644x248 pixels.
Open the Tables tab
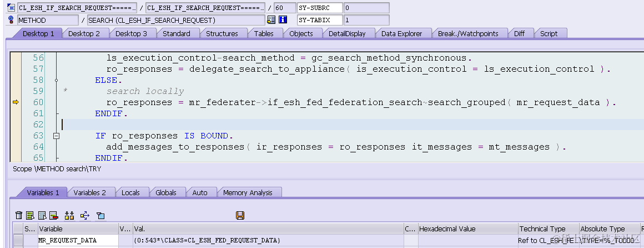(x=264, y=34)
